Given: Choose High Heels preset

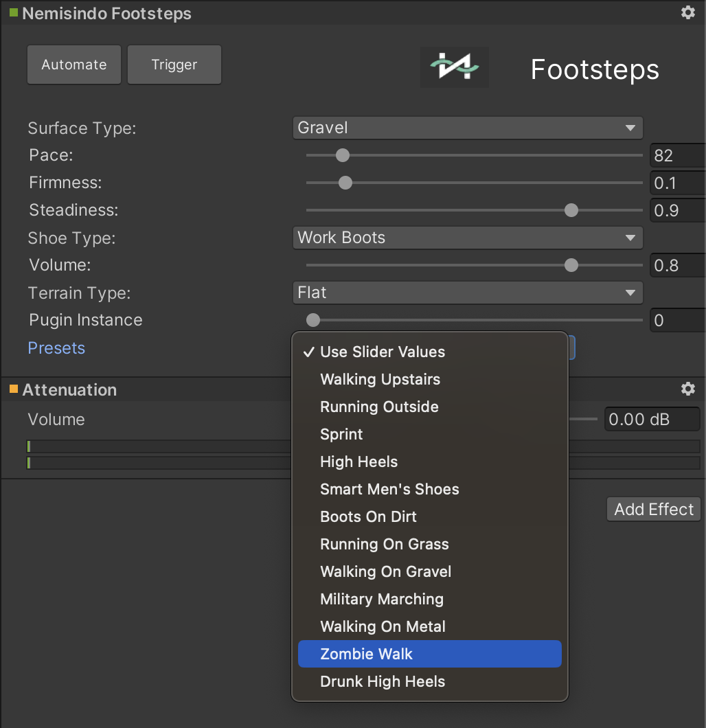Looking at the screenshot, I should tap(429, 462).
